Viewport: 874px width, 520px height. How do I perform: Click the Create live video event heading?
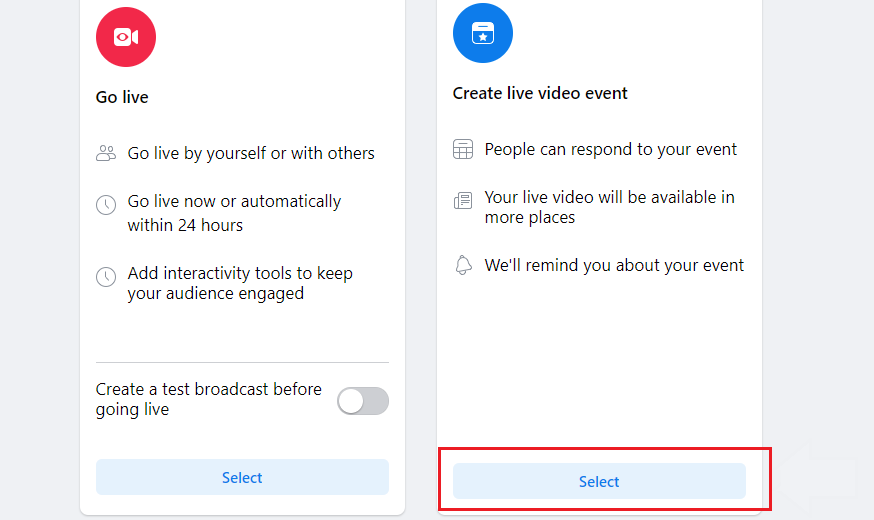540,93
